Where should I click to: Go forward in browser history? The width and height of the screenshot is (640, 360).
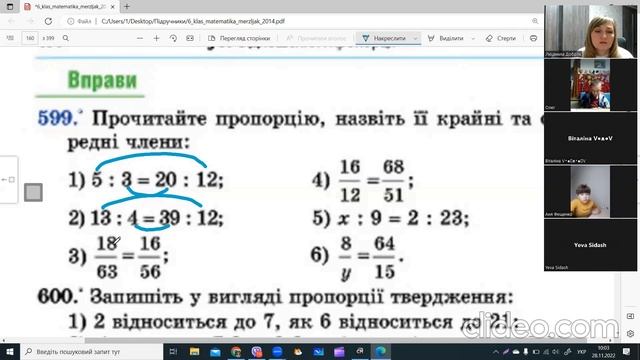click(30, 21)
